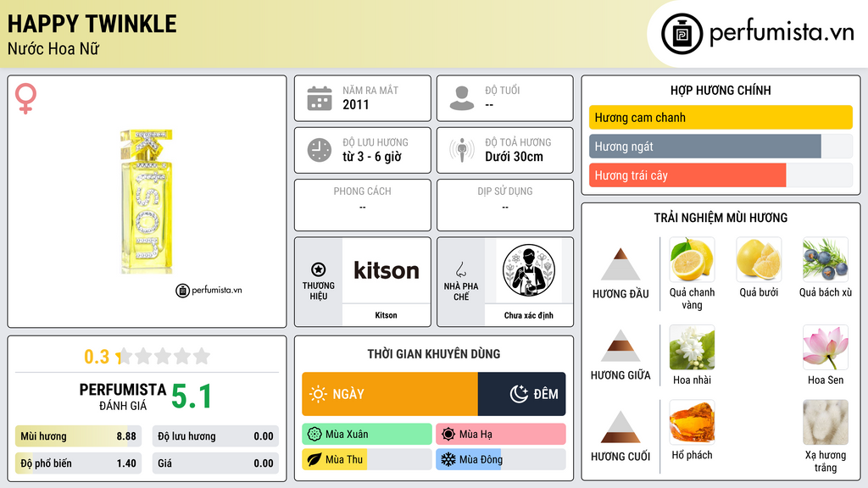Click the Hương đầu pyramid icon

click(x=620, y=264)
